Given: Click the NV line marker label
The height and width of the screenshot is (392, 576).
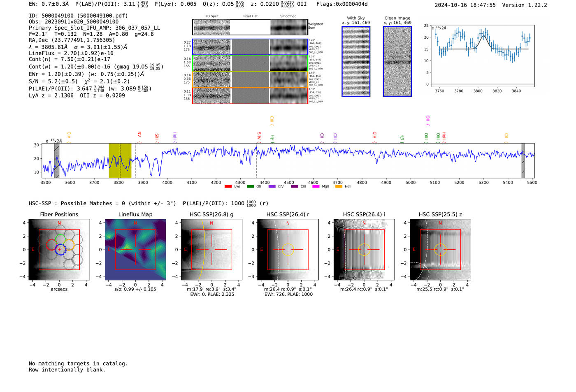Looking at the screenshot, I should tap(139, 137).
